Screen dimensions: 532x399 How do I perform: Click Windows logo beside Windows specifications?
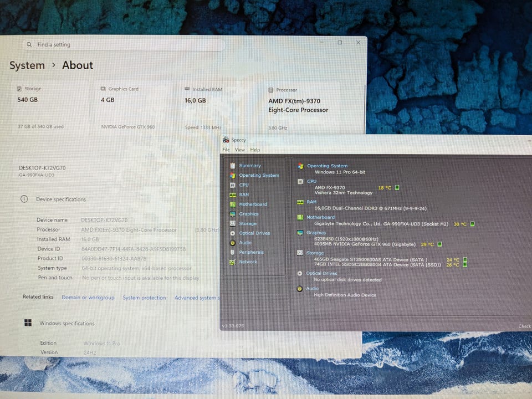[x=28, y=323]
